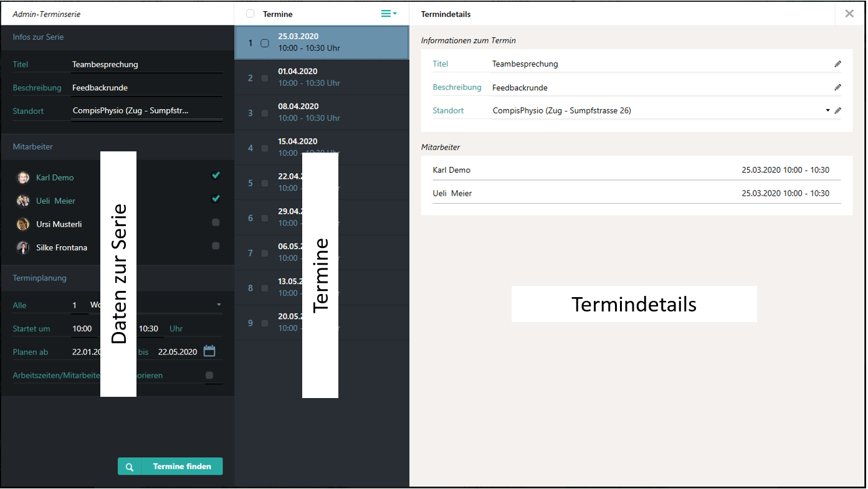The height and width of the screenshot is (489, 868).
Task: Click the Titel input field in Infos zur Serie
Action: pos(146,64)
